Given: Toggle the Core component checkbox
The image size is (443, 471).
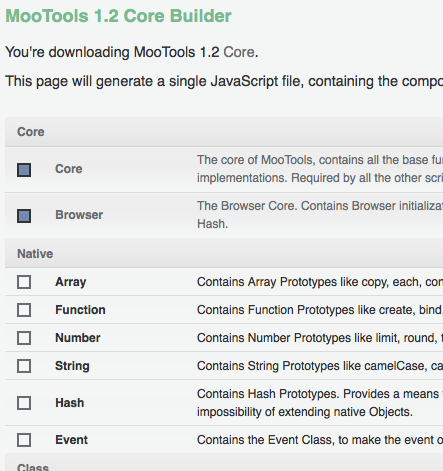Looking at the screenshot, I should tap(24, 170).
